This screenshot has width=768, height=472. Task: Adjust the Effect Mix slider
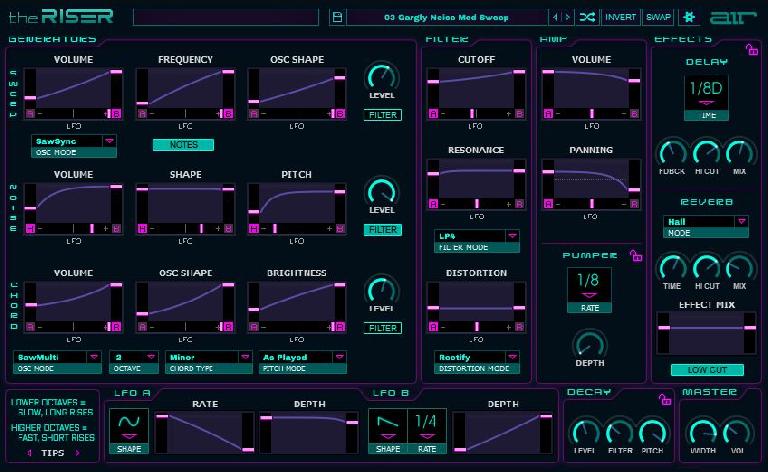click(x=707, y=332)
